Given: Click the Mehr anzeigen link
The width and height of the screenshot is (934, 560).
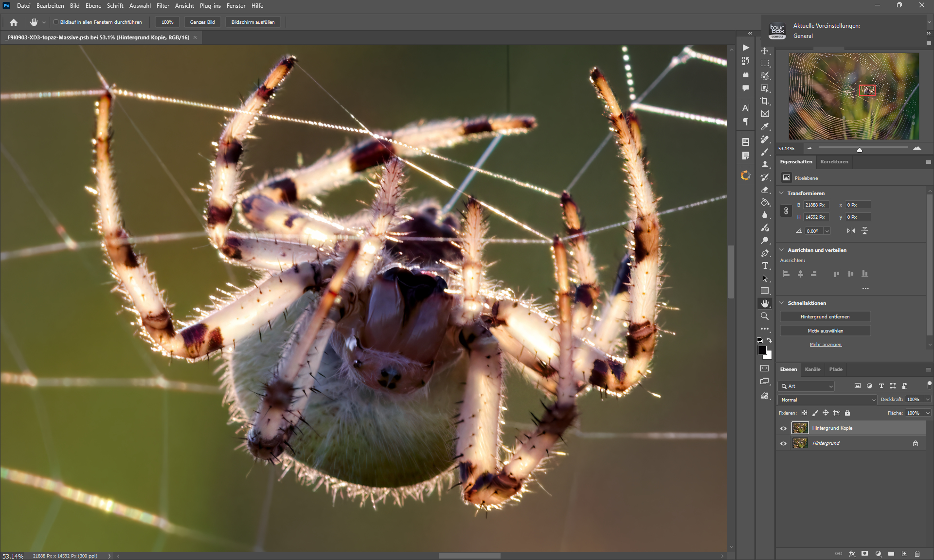Looking at the screenshot, I should pos(825,345).
